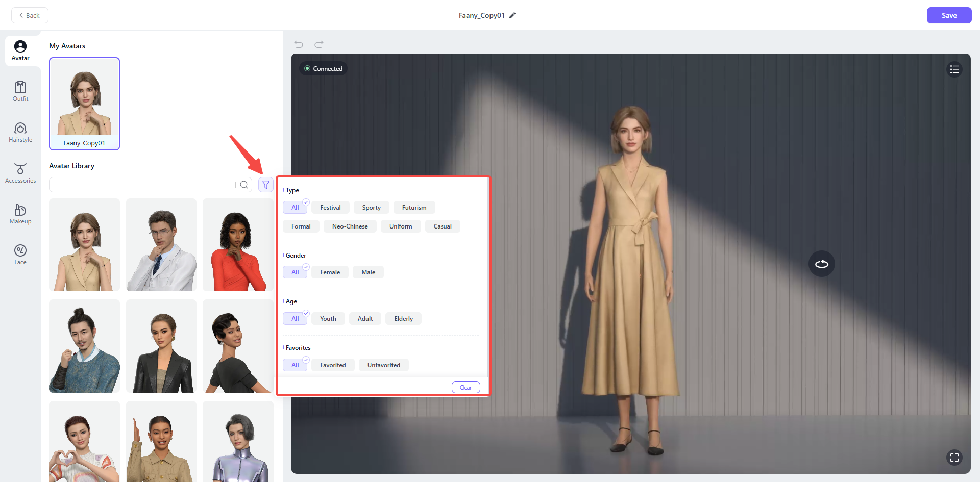This screenshot has height=482, width=980.
Task: Filter avatars by Male gender
Action: click(368, 272)
